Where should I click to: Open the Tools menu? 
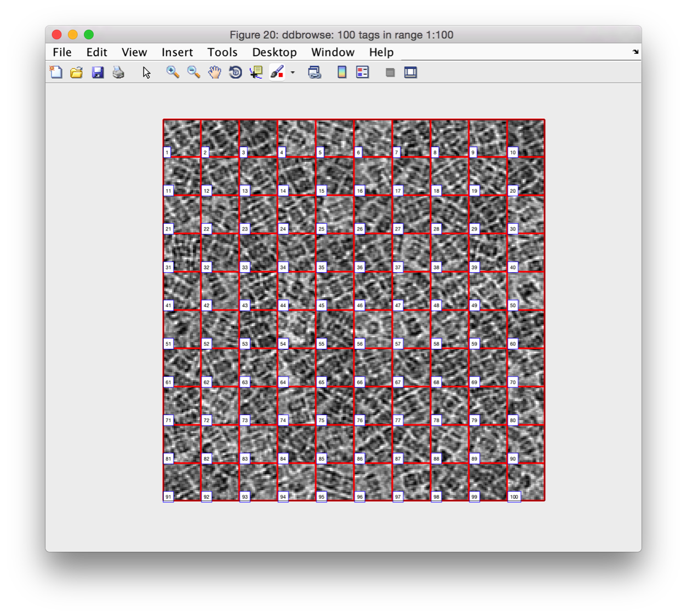222,52
